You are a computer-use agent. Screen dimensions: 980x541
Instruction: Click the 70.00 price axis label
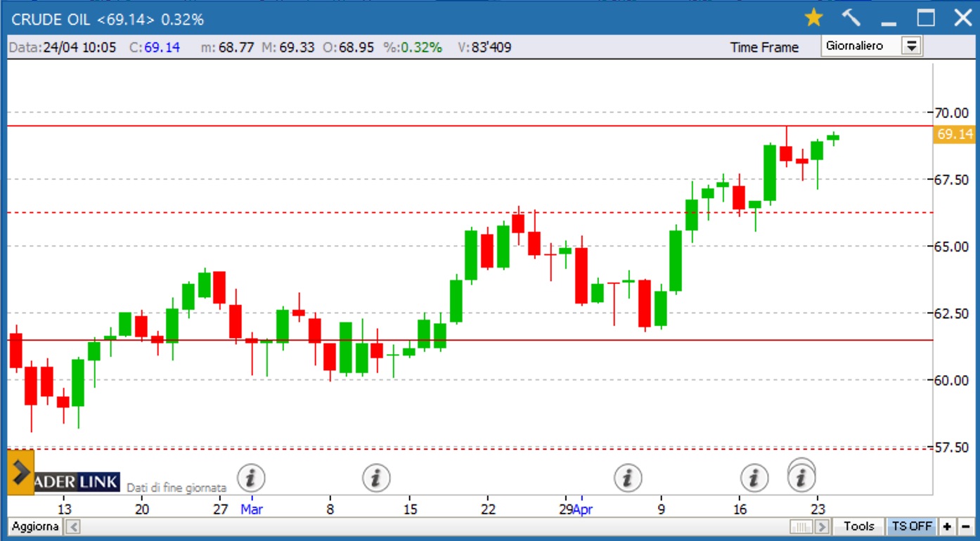[x=950, y=112]
